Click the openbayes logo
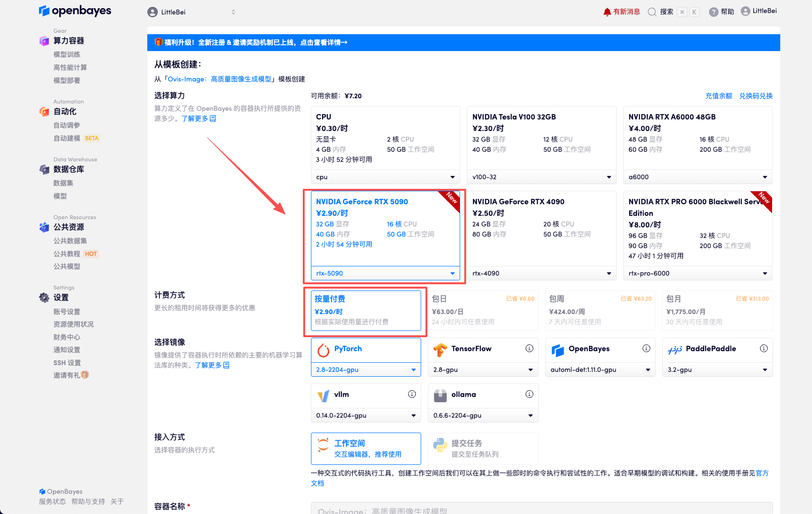The width and height of the screenshot is (812, 514). [x=75, y=11]
